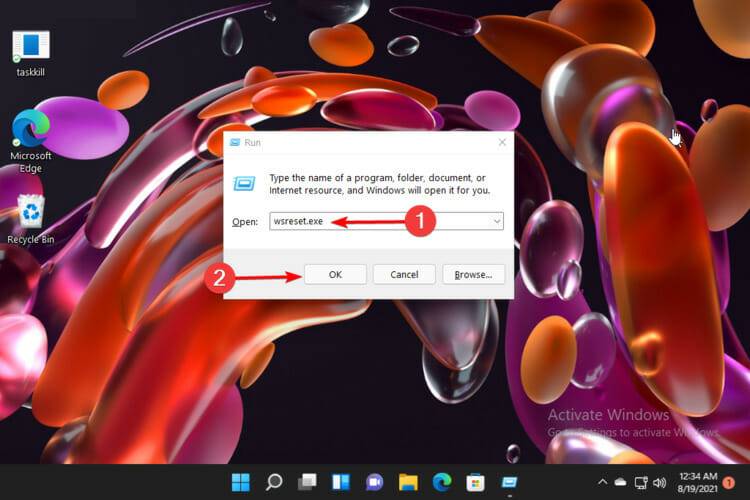Select the Recycle Bin desktop icon
Image resolution: width=750 pixels, height=500 pixels.
(x=31, y=219)
